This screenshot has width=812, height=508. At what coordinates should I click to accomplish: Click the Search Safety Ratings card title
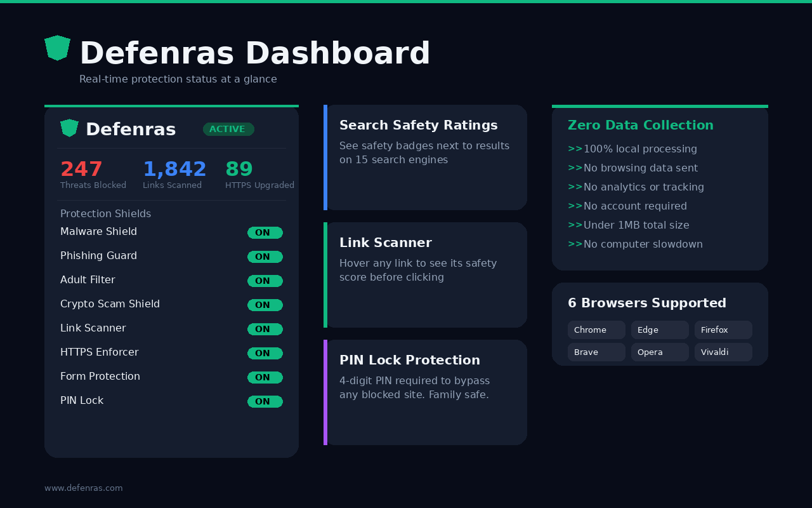pyautogui.click(x=419, y=125)
